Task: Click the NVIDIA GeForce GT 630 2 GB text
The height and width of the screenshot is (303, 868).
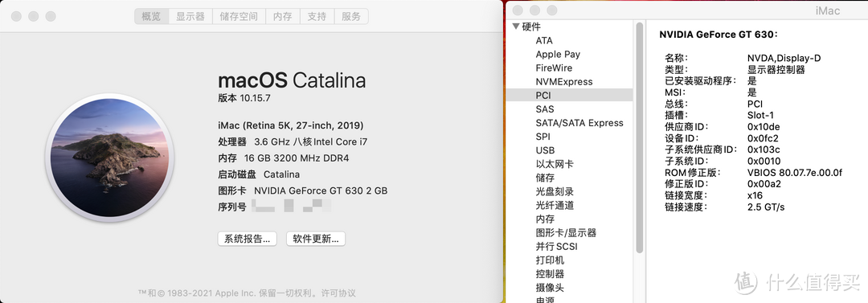Action: [321, 190]
